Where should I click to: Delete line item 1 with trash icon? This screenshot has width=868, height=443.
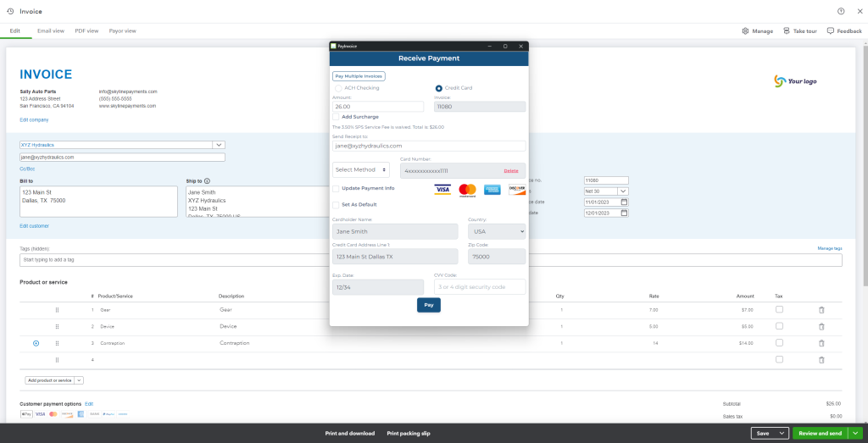point(821,310)
